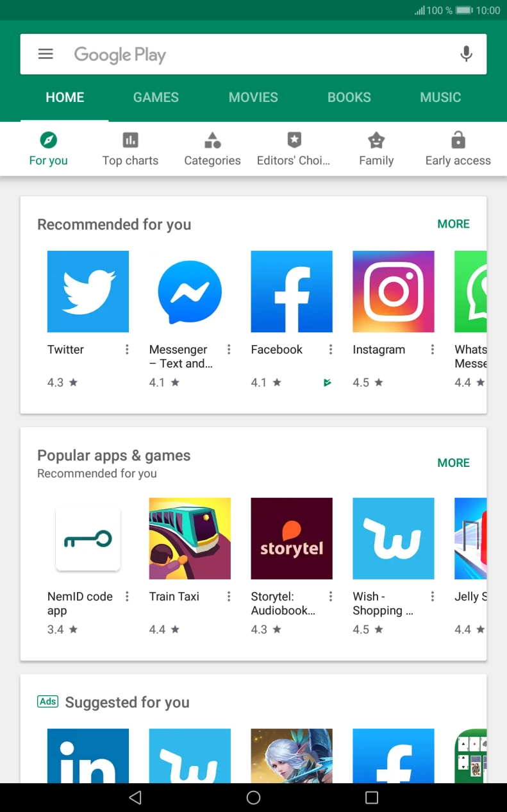
Task: Select the For you compass icon
Action: pos(48,140)
